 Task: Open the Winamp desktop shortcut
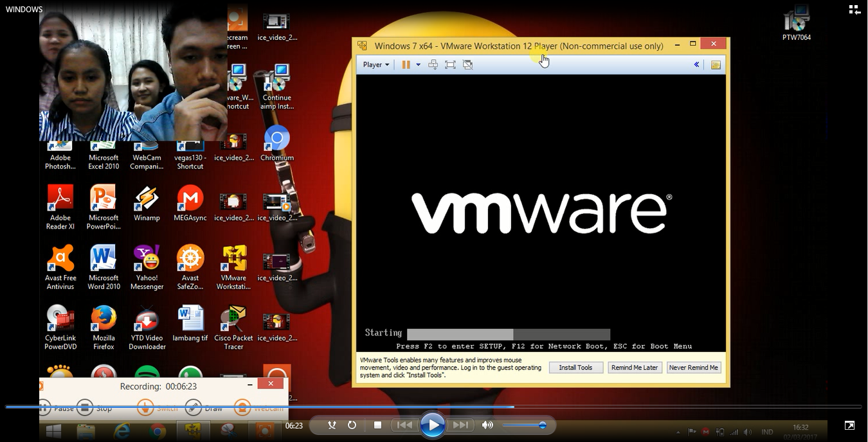147,204
